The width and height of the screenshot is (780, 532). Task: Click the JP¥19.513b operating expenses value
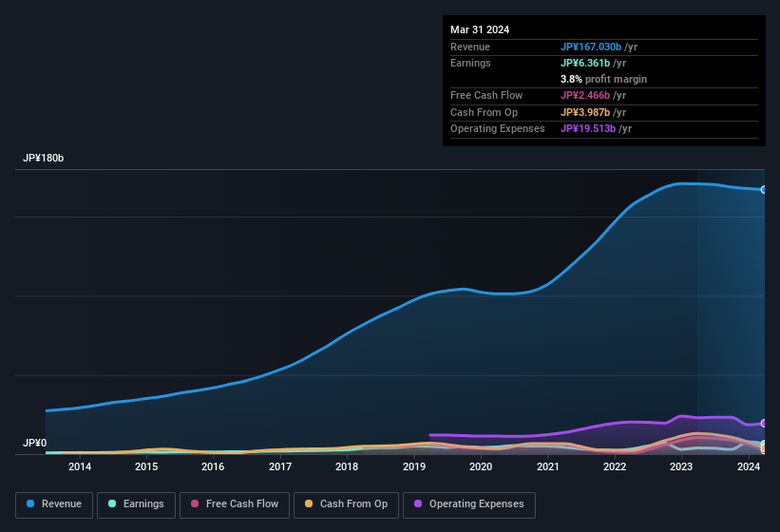click(588, 129)
